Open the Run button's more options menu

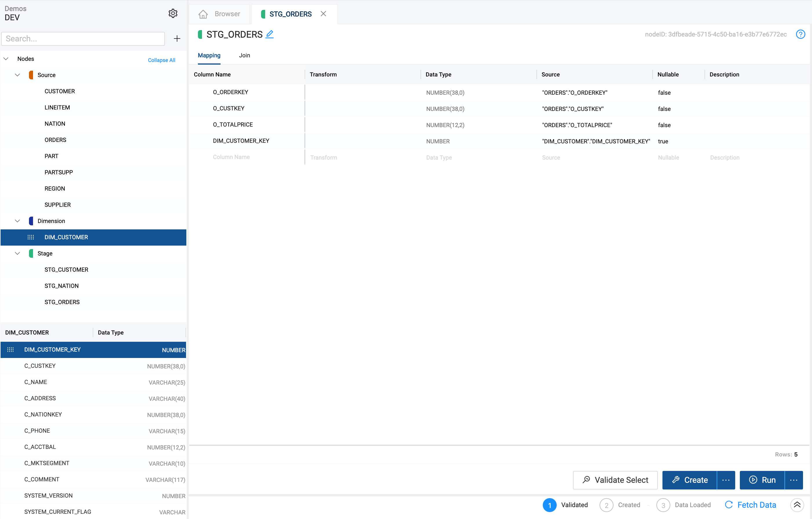794,480
